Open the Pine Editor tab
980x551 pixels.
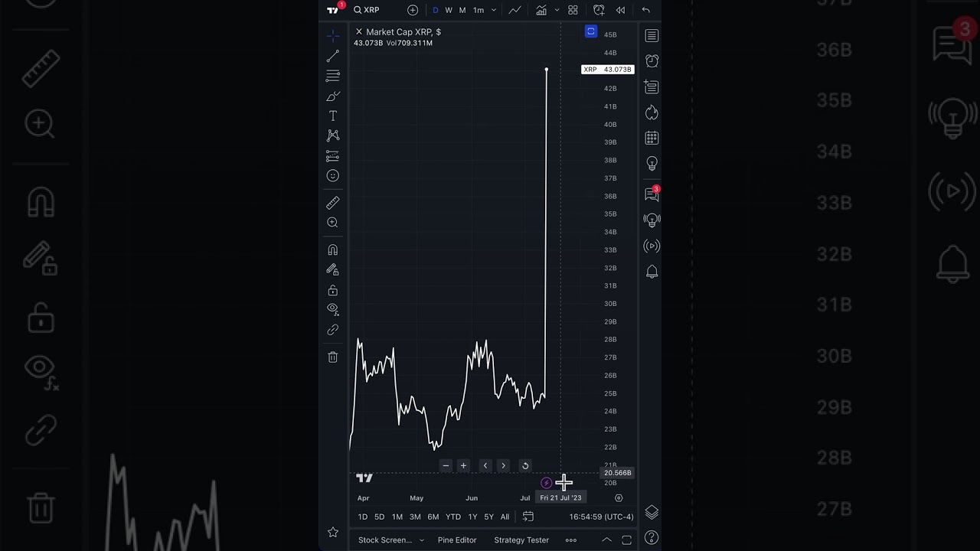(x=457, y=540)
